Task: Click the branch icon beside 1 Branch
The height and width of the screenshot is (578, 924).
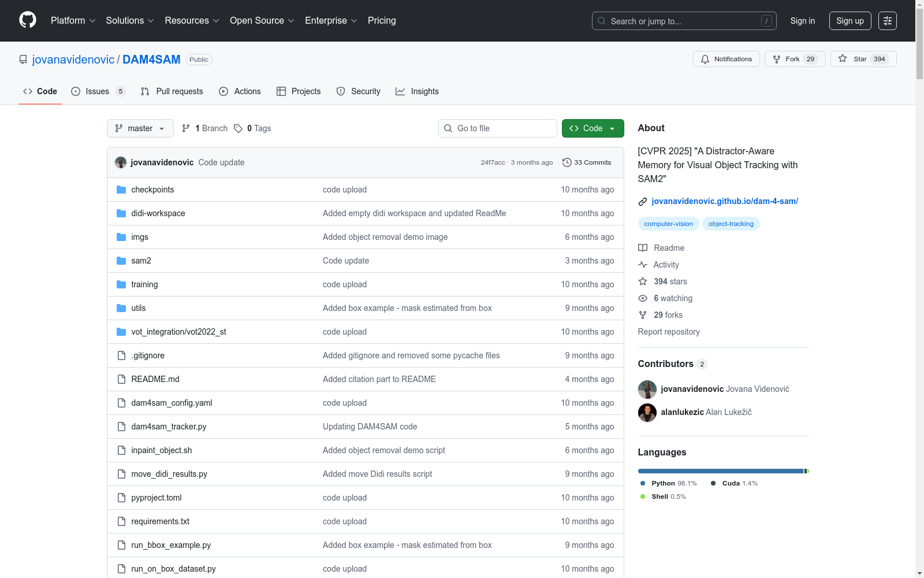Action: point(186,128)
